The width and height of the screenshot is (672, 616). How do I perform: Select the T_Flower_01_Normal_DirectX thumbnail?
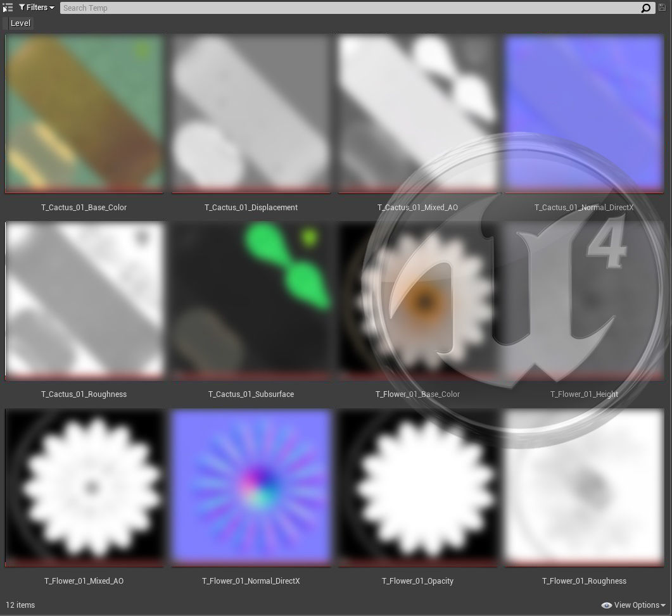tap(251, 487)
